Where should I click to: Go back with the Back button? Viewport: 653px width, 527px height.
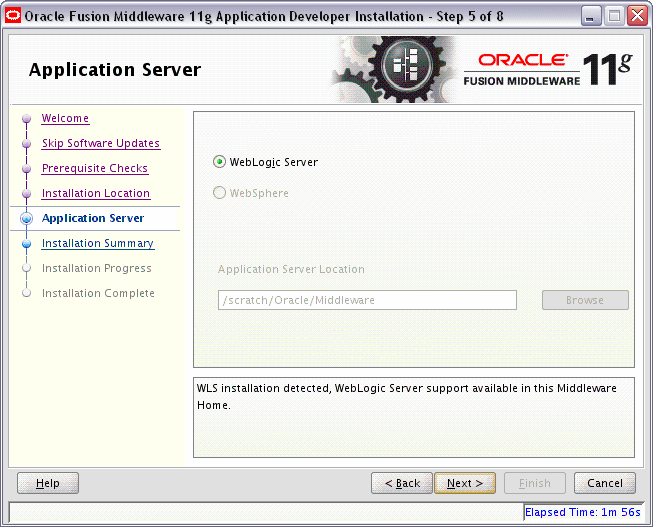point(402,483)
